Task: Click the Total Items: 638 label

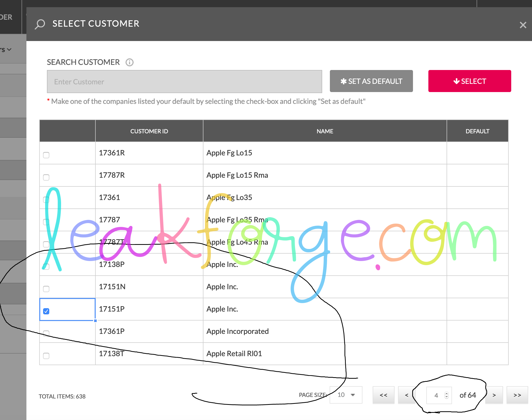Action: click(62, 396)
